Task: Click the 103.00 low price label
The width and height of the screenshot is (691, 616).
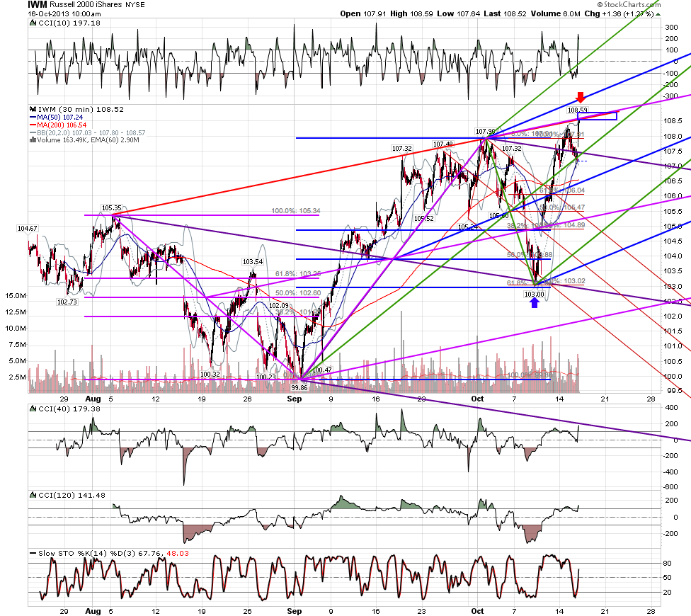Action: pos(534,295)
